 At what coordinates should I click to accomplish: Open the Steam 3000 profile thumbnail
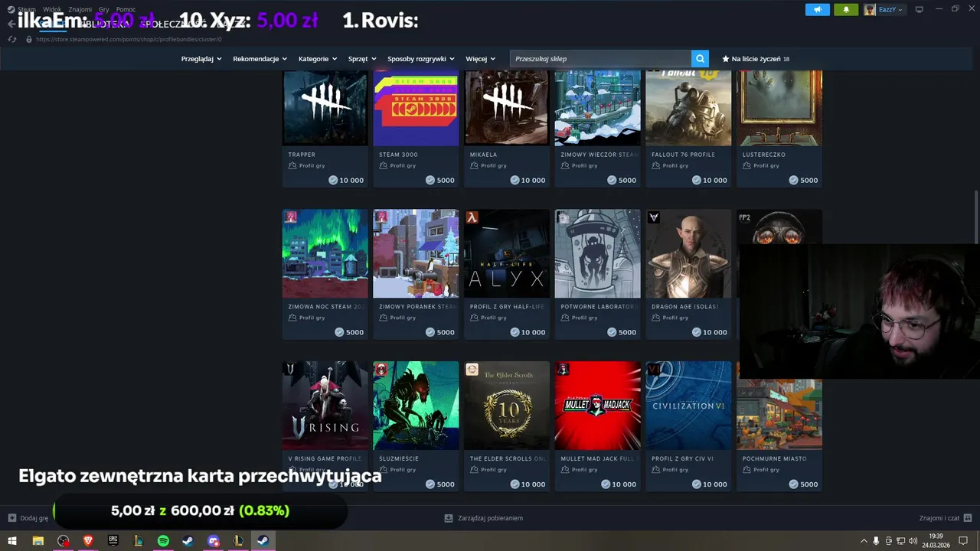coord(416,108)
